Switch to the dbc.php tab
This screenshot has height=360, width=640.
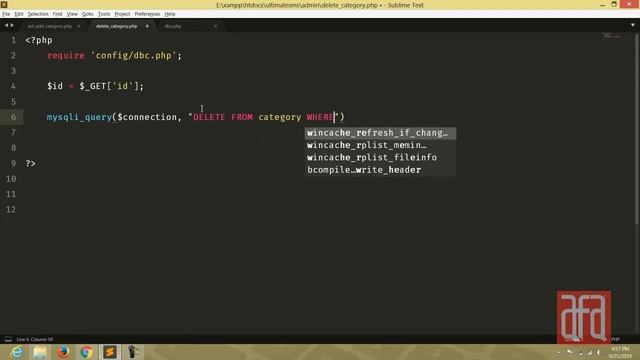tap(173, 26)
